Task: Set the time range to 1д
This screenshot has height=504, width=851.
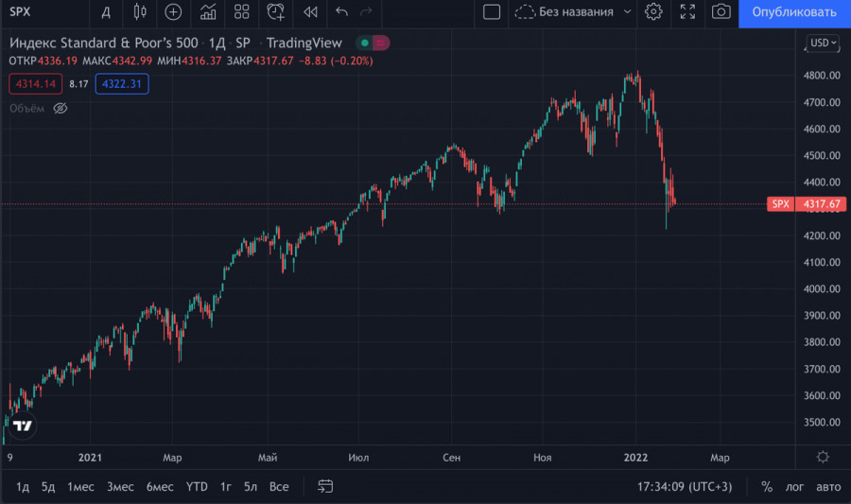Action: [23, 487]
